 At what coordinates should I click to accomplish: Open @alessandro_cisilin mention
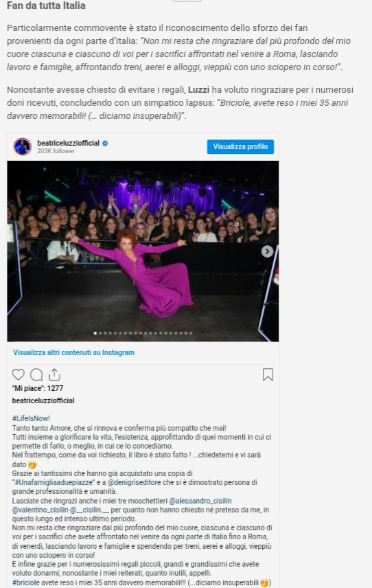pos(200,501)
